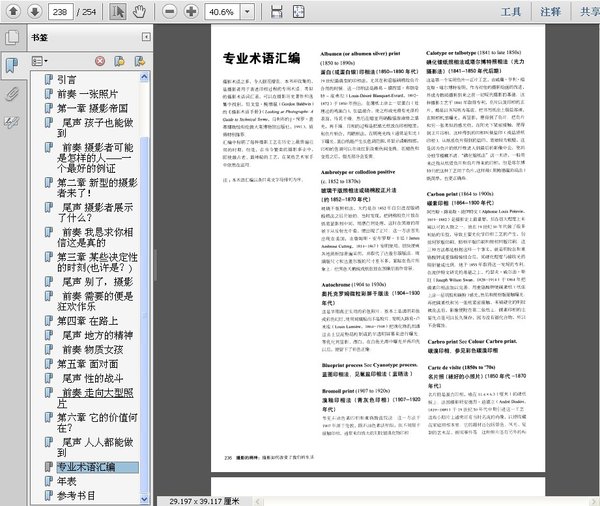This screenshot has width=600, height=506.
Task: Jump to 第三章 某些决定性的时刻 bookmark
Action: 97,262
